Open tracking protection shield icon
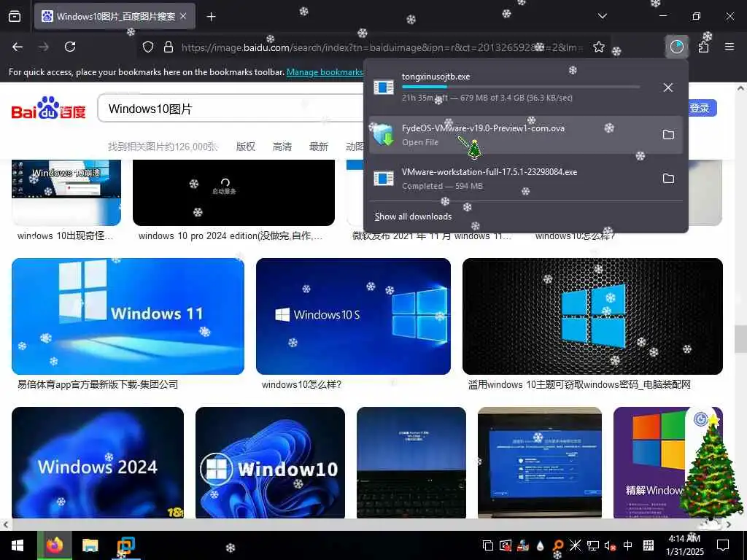The height and width of the screenshot is (560, 747). click(x=148, y=47)
